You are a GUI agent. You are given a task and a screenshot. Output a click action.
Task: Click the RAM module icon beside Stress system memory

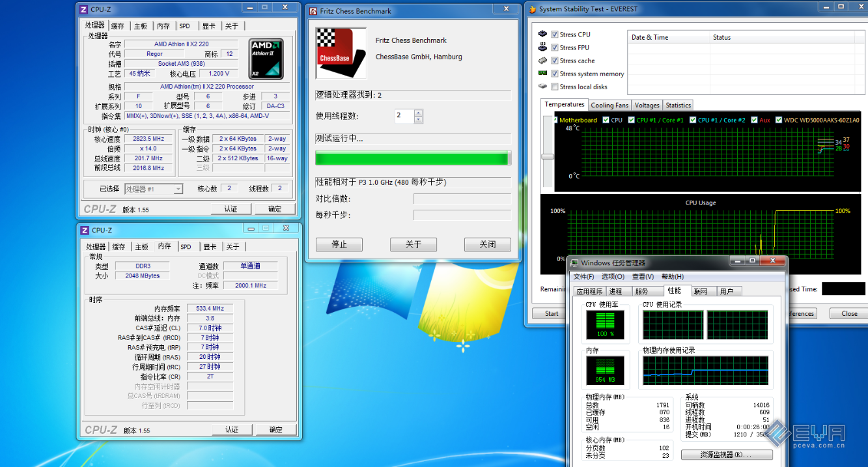[x=542, y=73]
